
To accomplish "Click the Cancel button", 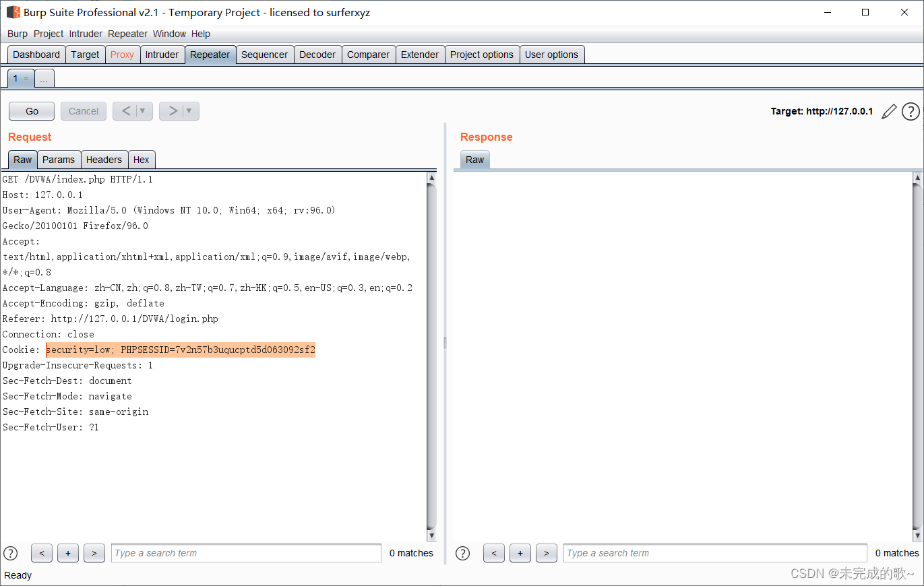I will 84,111.
